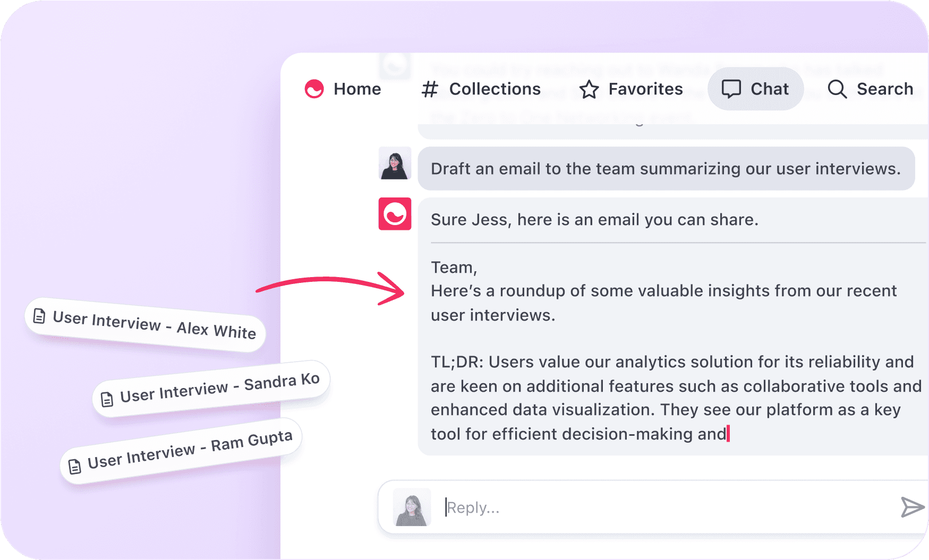Screen dimensions: 929x560
Task: Click document icon on Alex White chip
Action: pyautogui.click(x=39, y=316)
